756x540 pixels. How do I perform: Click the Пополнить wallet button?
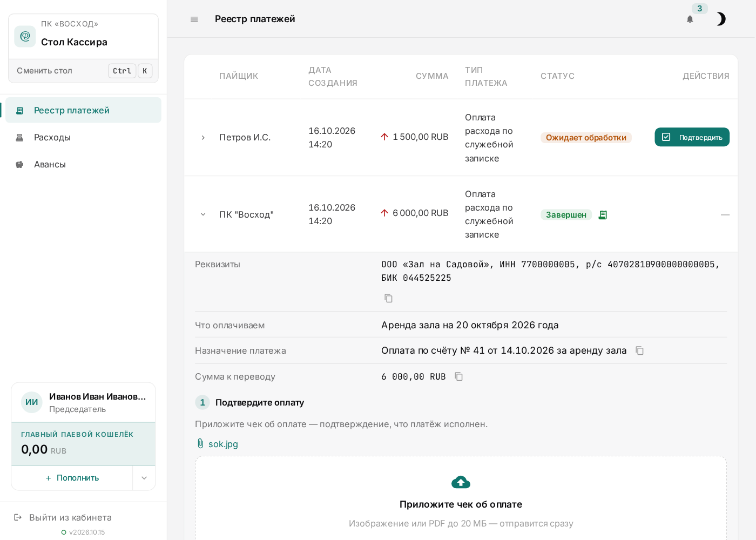72,478
